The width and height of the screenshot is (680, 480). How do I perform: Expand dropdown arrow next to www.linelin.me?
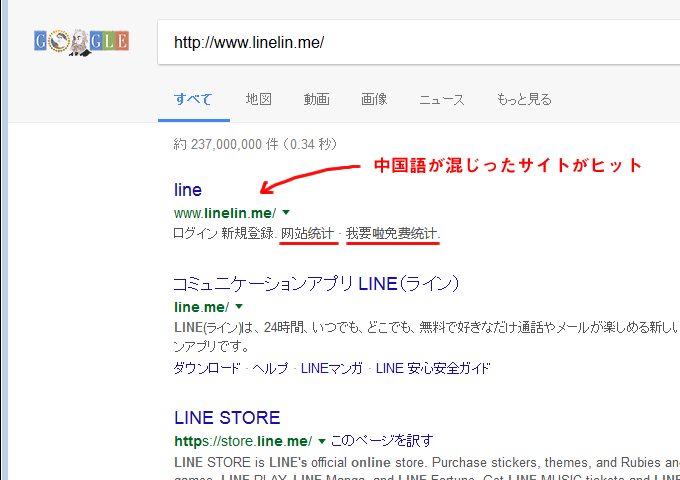click(x=286, y=213)
